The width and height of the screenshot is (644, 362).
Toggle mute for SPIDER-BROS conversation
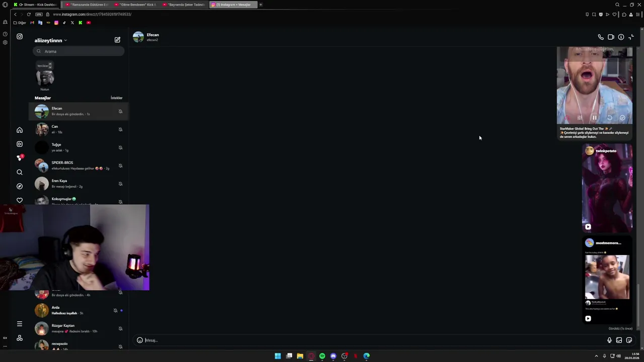click(120, 166)
